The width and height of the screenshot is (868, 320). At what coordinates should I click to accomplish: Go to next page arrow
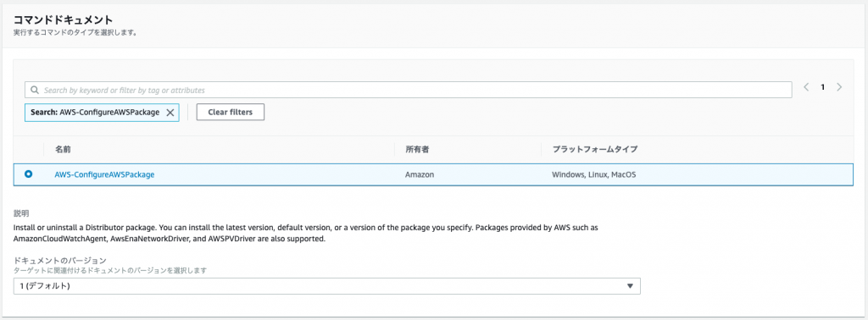[x=840, y=86]
